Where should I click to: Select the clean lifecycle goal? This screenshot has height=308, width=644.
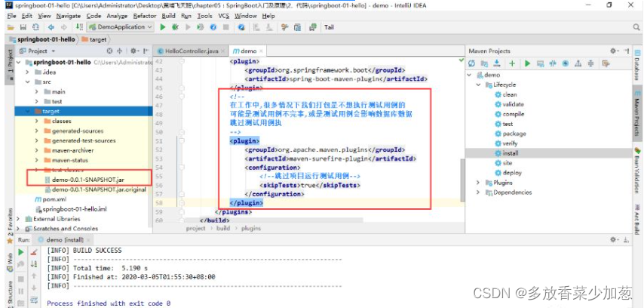tap(505, 94)
